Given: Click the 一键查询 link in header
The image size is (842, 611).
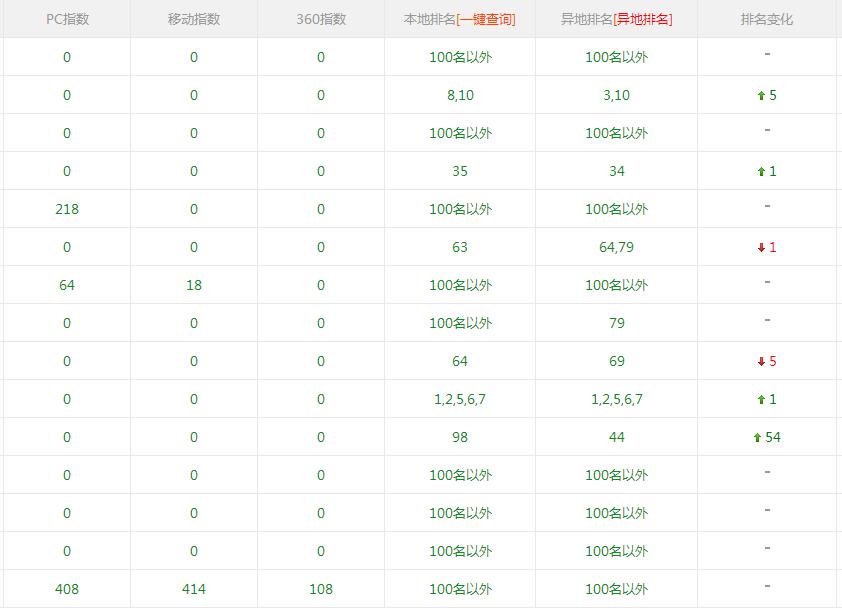Looking at the screenshot, I should point(486,19).
